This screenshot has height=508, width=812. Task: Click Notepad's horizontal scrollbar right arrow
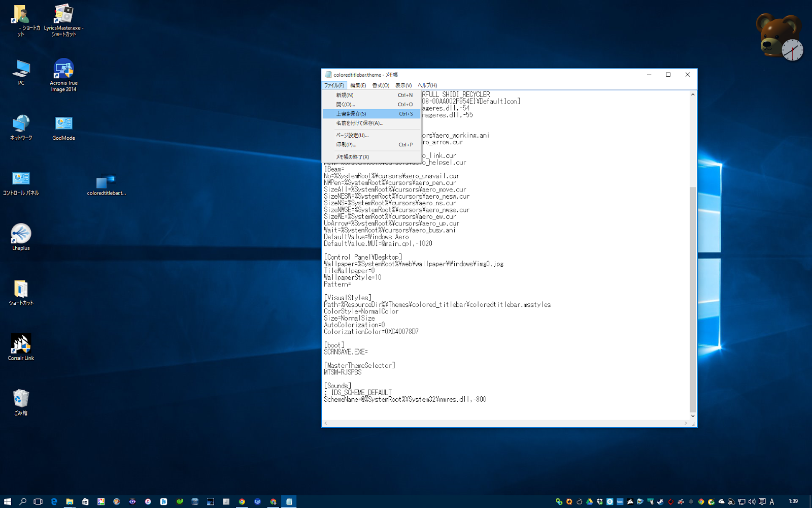coord(686,423)
